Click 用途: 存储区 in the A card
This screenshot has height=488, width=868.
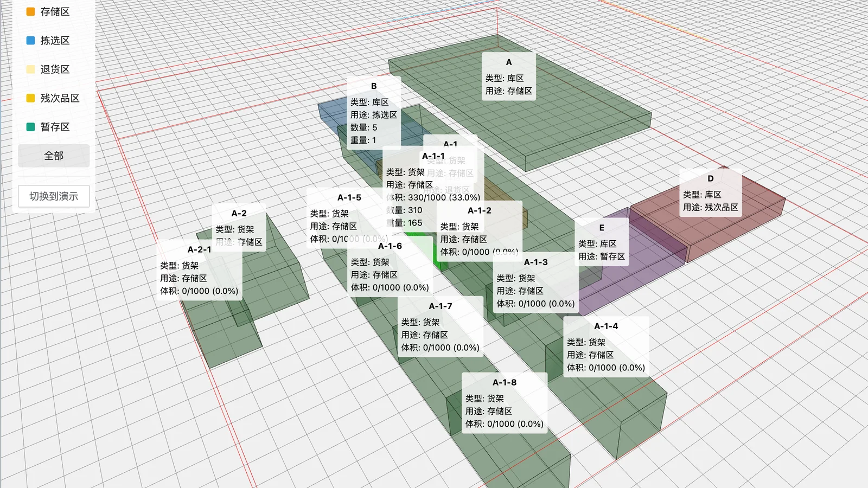tap(509, 91)
